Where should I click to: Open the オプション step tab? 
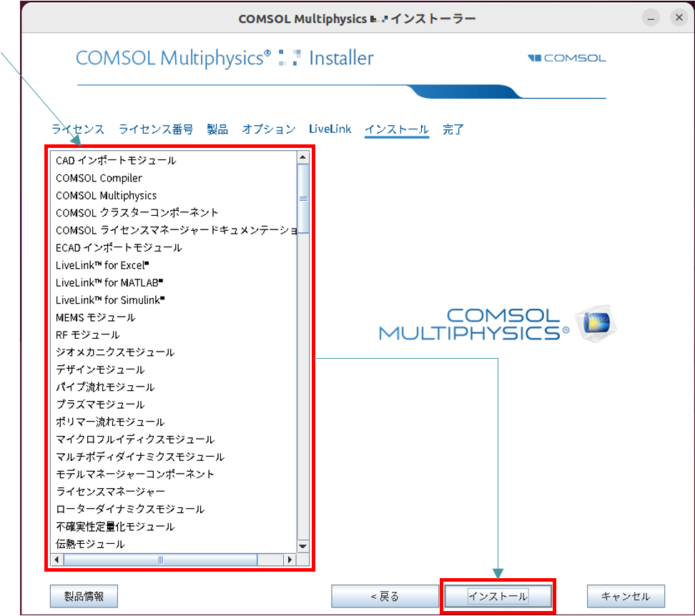coord(268,129)
